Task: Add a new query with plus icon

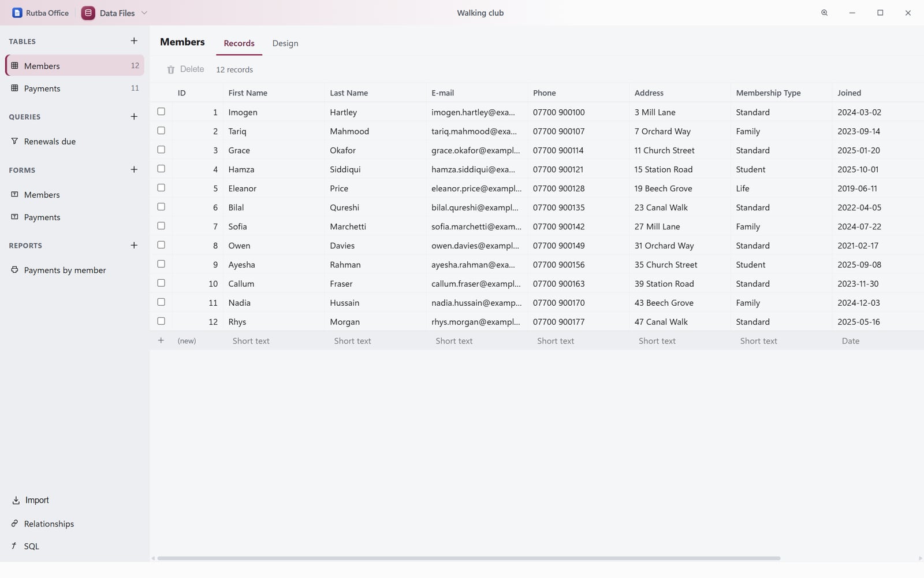Action: click(134, 117)
